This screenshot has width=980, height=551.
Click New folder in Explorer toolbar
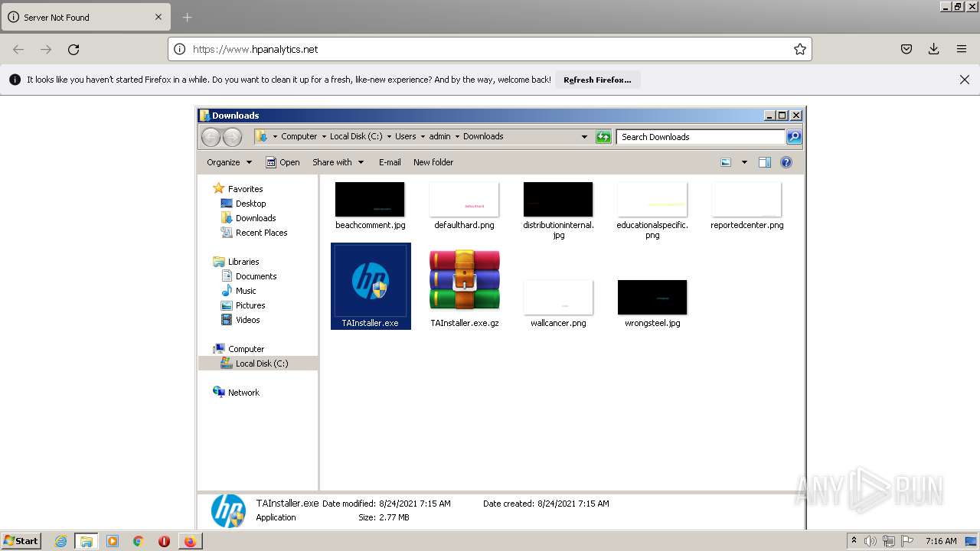click(x=433, y=162)
